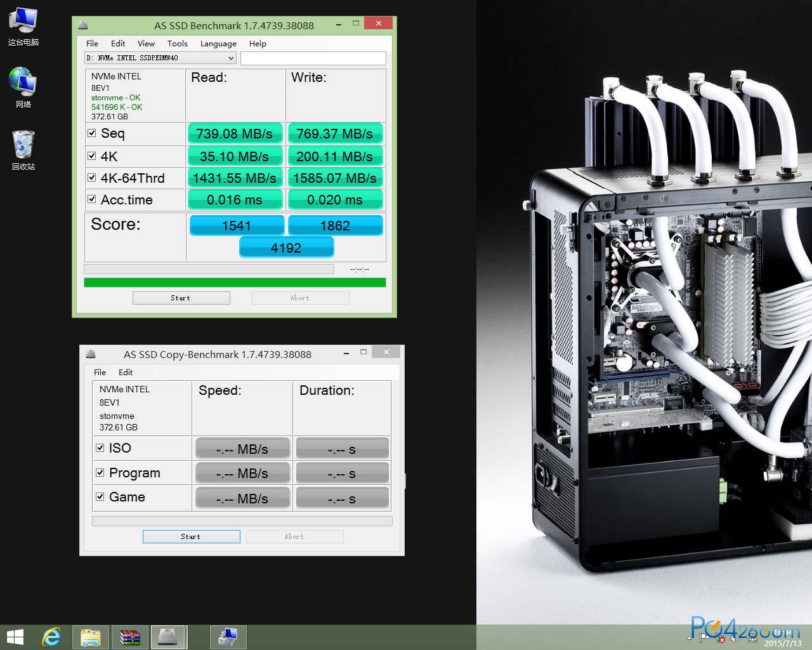Click the '541696 K - OK' alignment text

[117, 107]
